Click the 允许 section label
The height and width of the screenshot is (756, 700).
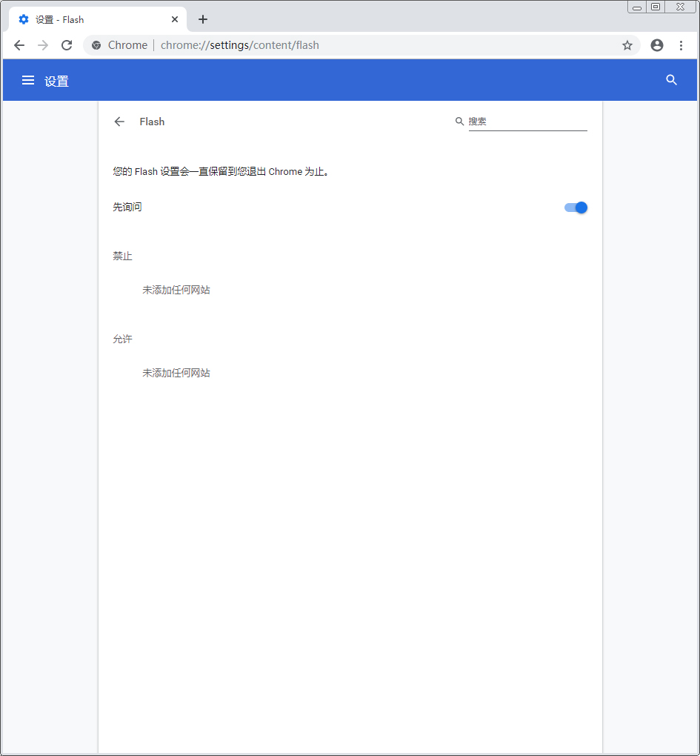tap(122, 339)
